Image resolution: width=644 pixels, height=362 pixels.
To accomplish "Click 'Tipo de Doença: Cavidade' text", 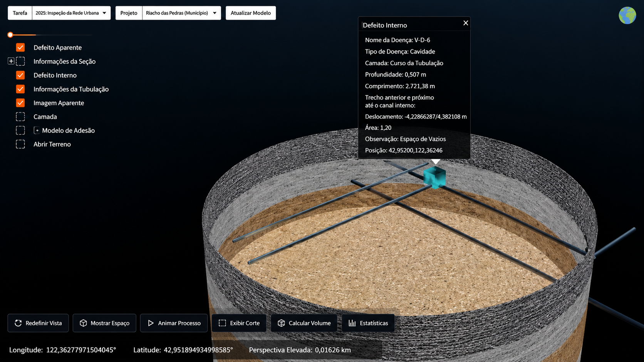I will click(400, 52).
